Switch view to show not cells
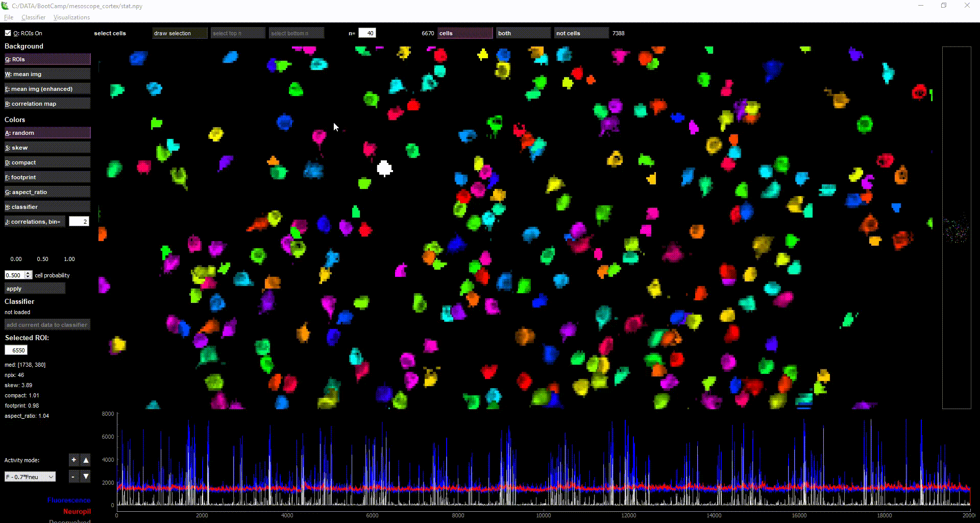The height and width of the screenshot is (523, 980). [x=581, y=33]
